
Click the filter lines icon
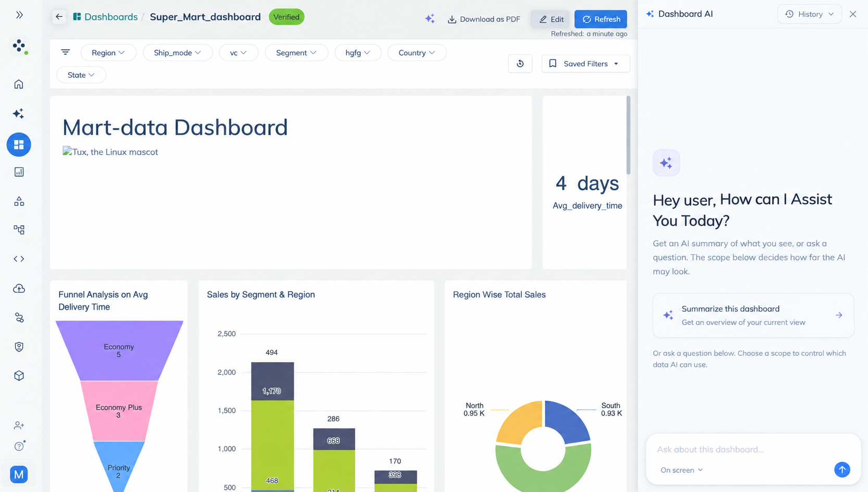pos(65,52)
